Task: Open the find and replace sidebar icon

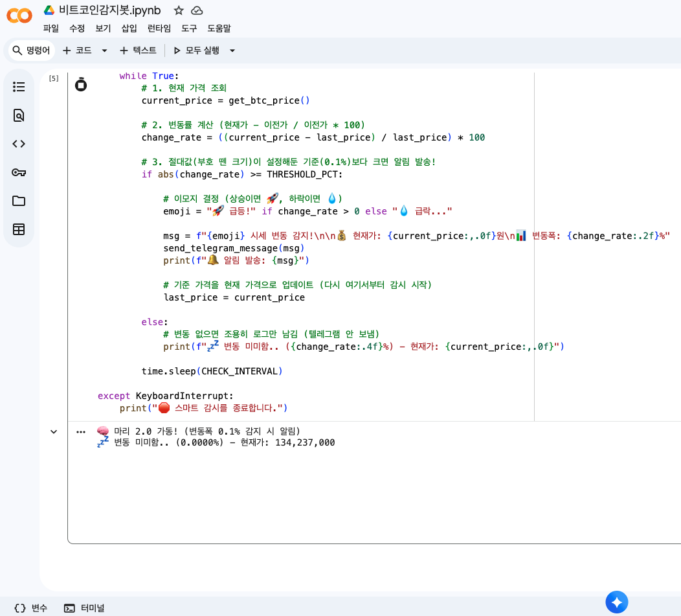Action: (x=19, y=115)
